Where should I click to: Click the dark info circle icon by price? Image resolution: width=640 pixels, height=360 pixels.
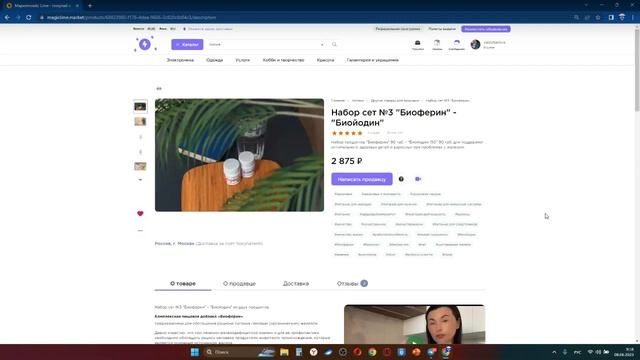click(x=401, y=179)
